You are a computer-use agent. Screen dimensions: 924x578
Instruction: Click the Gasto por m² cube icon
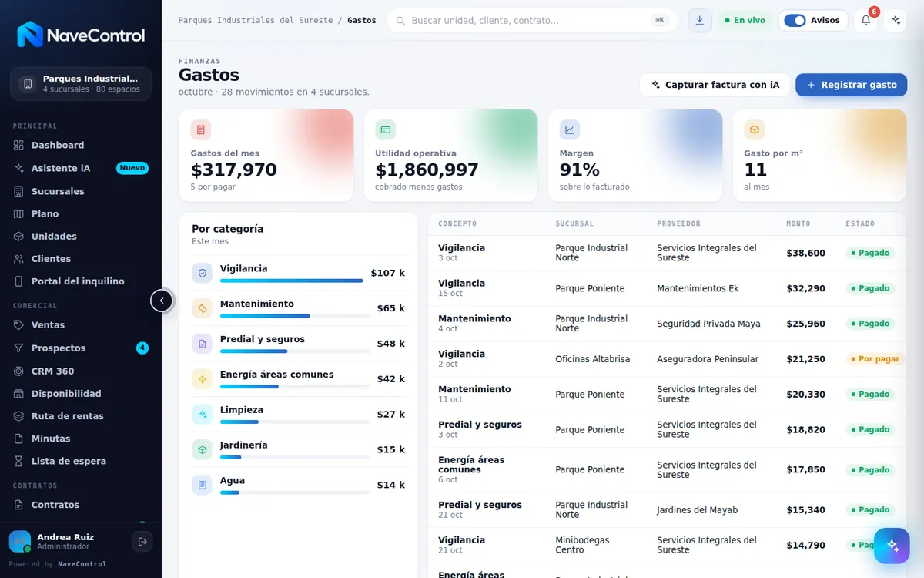coord(754,129)
